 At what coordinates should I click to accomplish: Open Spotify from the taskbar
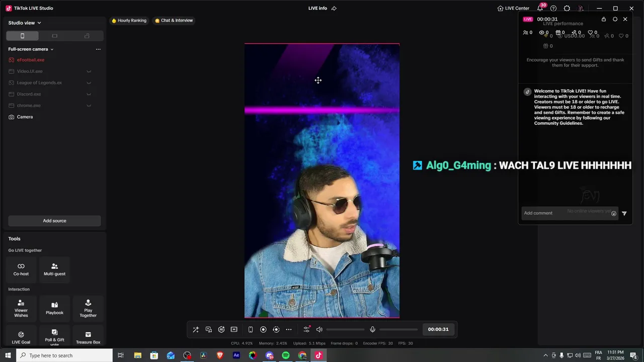[x=286, y=355]
